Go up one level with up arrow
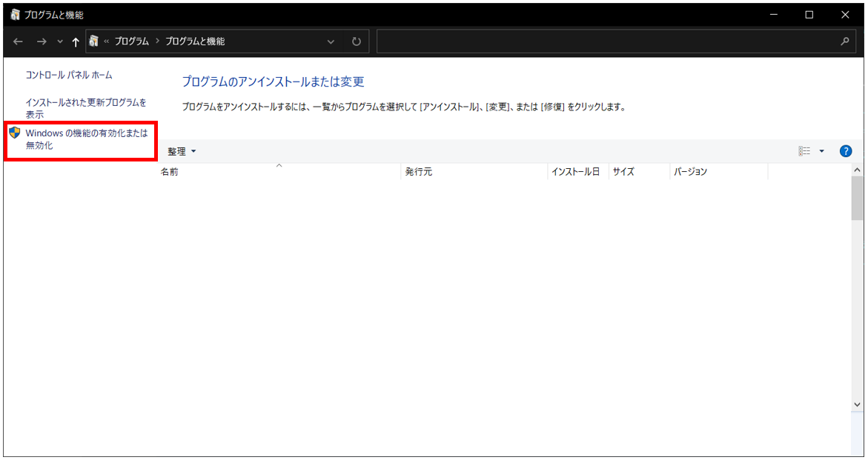The image size is (868, 460). point(76,41)
